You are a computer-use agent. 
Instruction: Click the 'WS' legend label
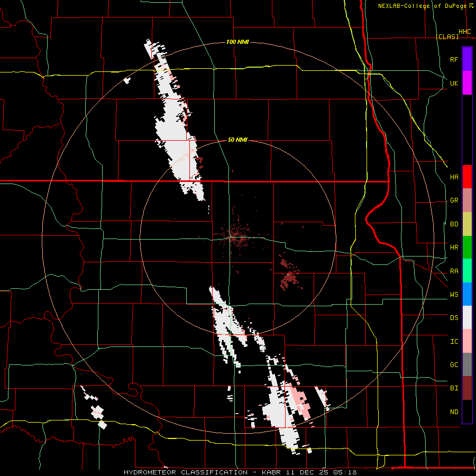coord(454,294)
